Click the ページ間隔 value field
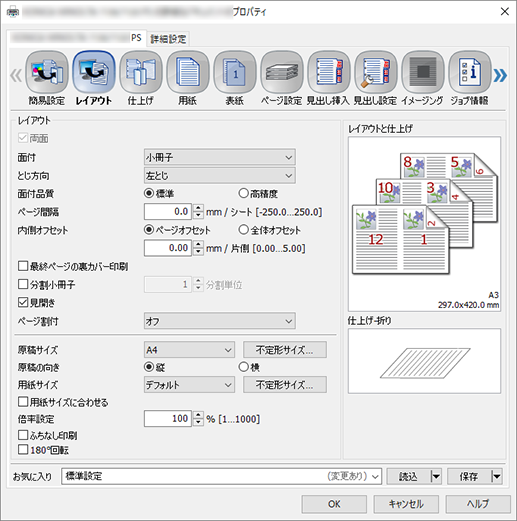Image resolution: width=517 pixels, height=521 pixels. [168, 211]
